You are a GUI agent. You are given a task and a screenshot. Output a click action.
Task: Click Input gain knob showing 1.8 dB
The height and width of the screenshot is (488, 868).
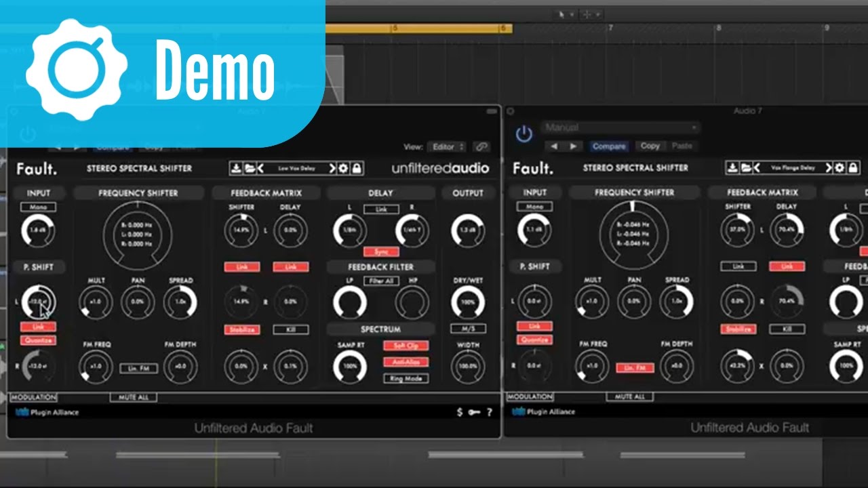click(x=38, y=230)
